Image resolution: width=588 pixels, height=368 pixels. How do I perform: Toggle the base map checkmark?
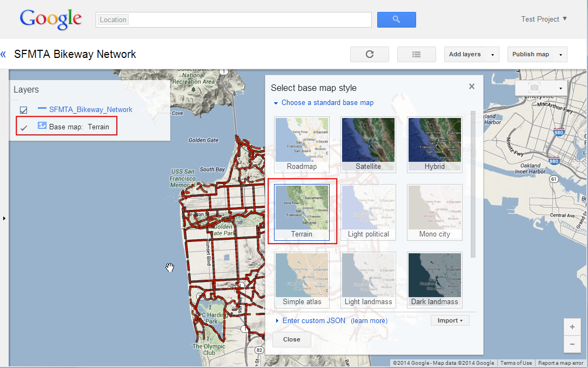click(x=23, y=128)
